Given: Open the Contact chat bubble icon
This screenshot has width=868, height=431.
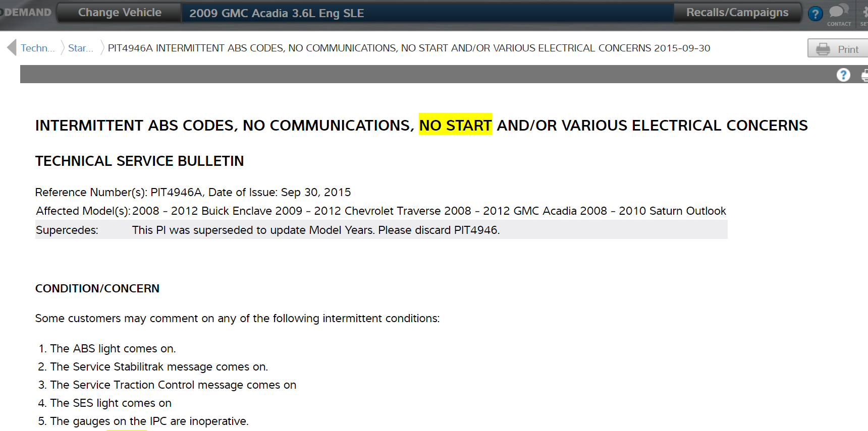Looking at the screenshot, I should [839, 14].
